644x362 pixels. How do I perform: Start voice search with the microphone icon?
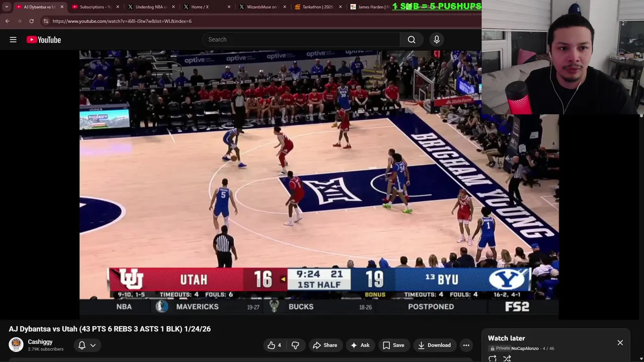pos(437,40)
